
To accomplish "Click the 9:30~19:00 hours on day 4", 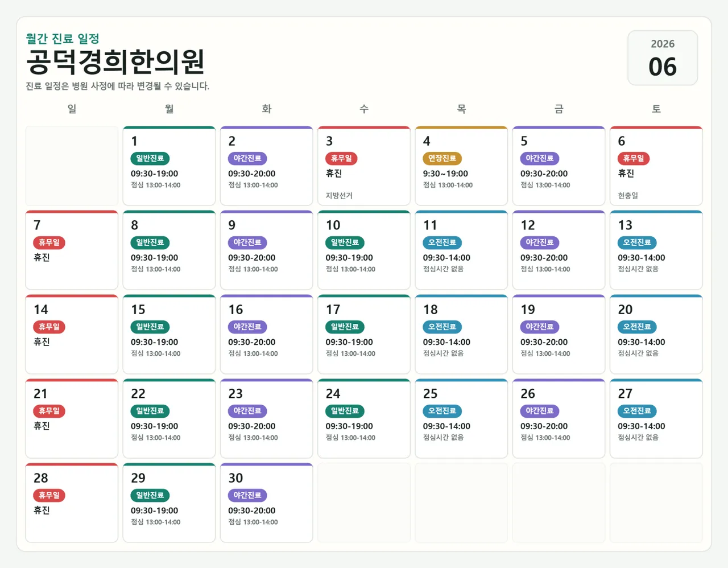I will tap(445, 174).
